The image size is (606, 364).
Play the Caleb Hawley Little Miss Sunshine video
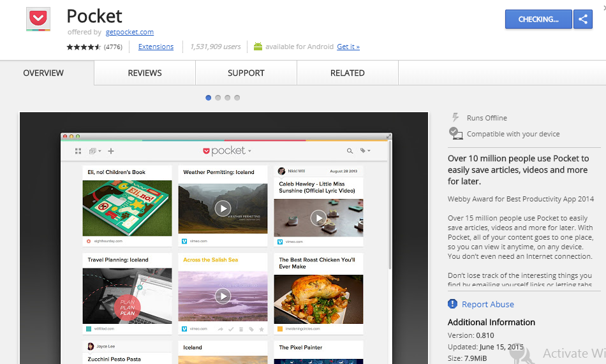click(318, 218)
